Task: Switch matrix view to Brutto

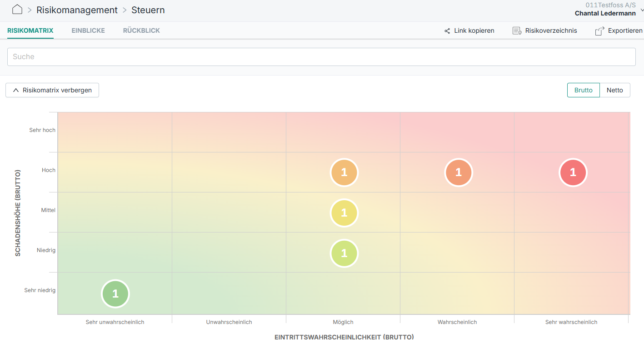Action: 583,90
